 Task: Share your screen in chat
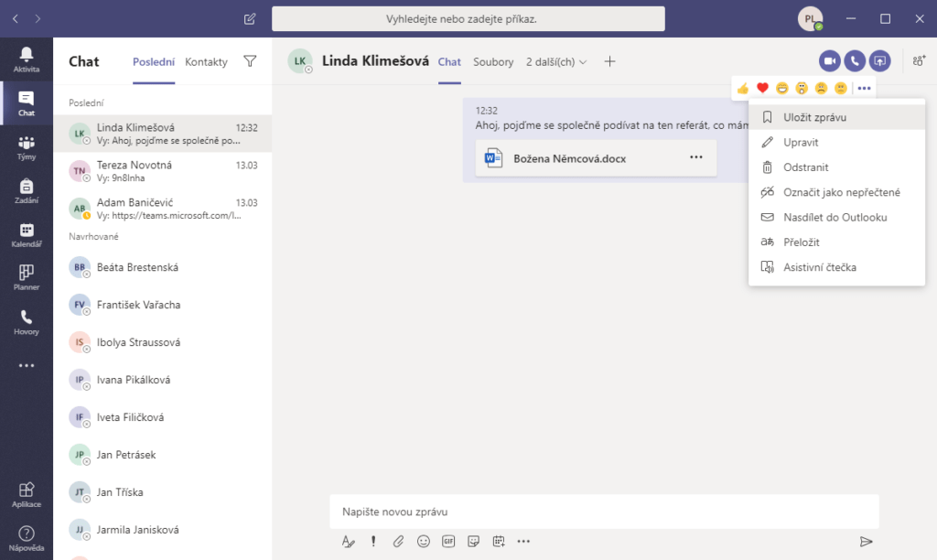[x=879, y=61]
